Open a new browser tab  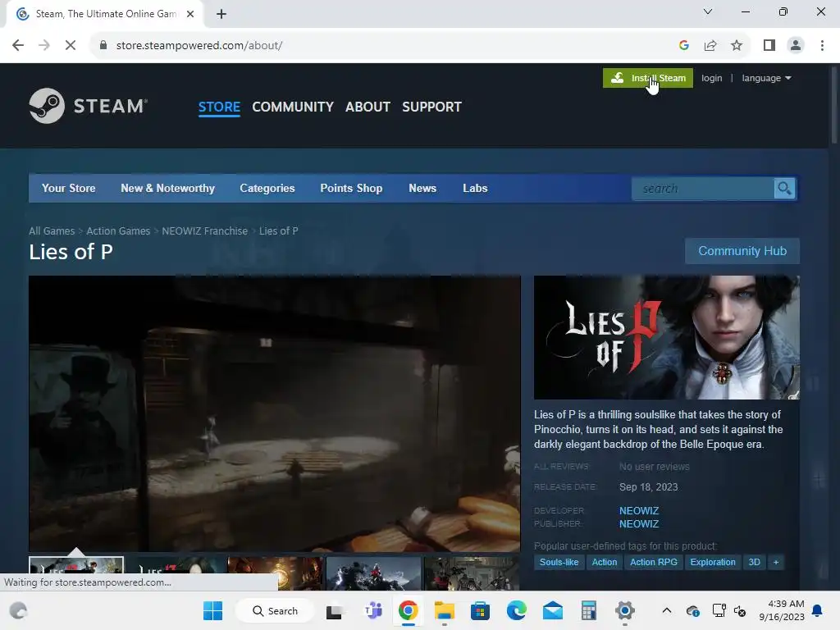(221, 14)
